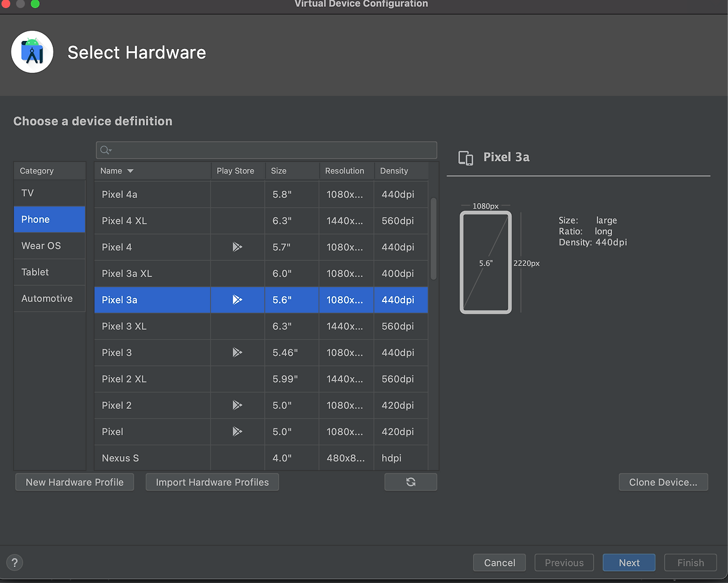Click the Size column header
The width and height of the screenshot is (728, 583).
(x=292, y=171)
